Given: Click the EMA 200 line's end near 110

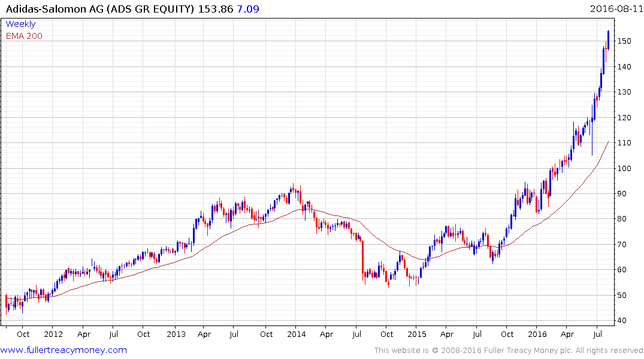Looking at the screenshot, I should coord(608,142).
